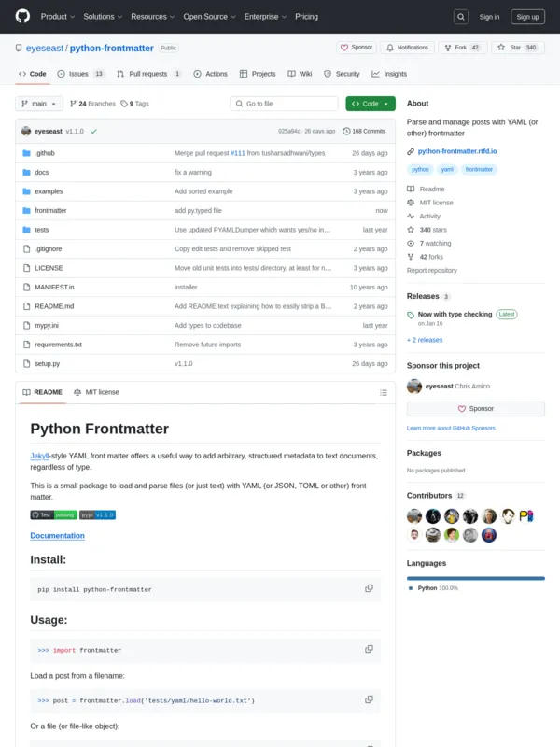Expand the main branch dropdown
Image resolution: width=560 pixels, height=747 pixels.
pyautogui.click(x=39, y=104)
